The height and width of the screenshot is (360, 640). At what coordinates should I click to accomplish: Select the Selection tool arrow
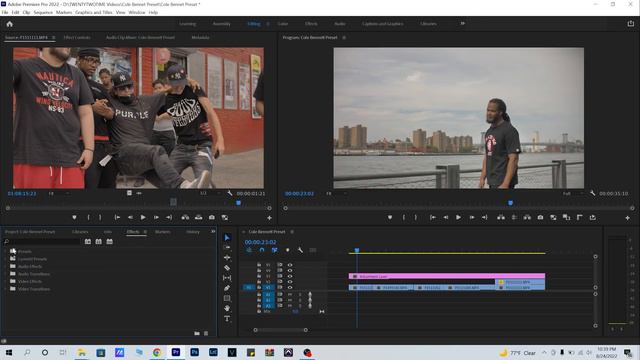tap(227, 238)
